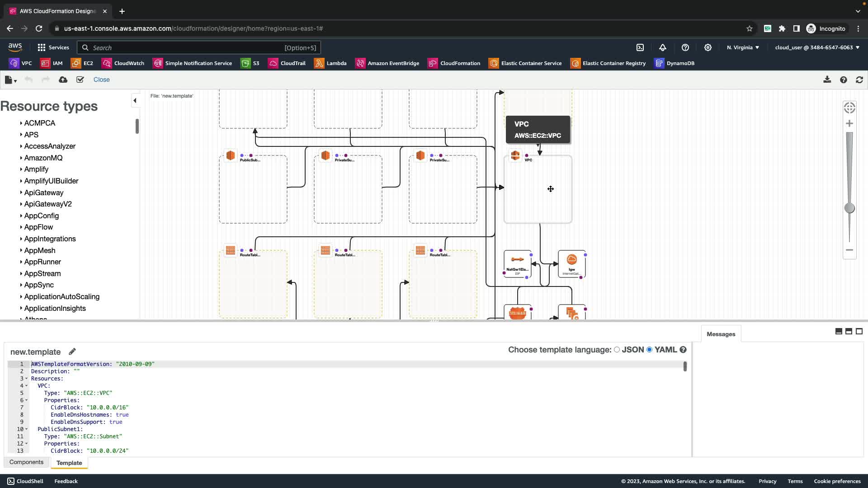This screenshot has height=488, width=868.
Task: Edit new.template name with pencil icon
Action: pyautogui.click(x=72, y=352)
